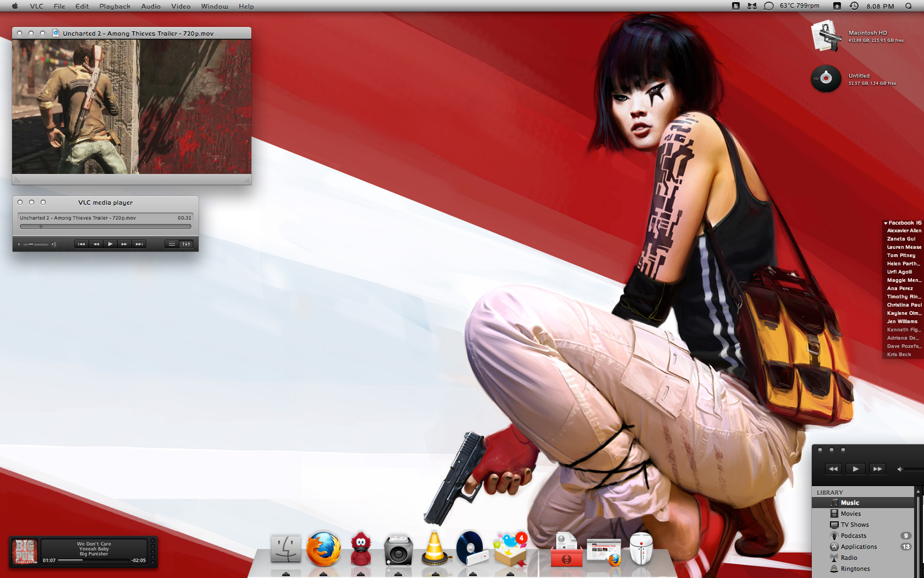Select TV Shows in iTunes library

864,525
